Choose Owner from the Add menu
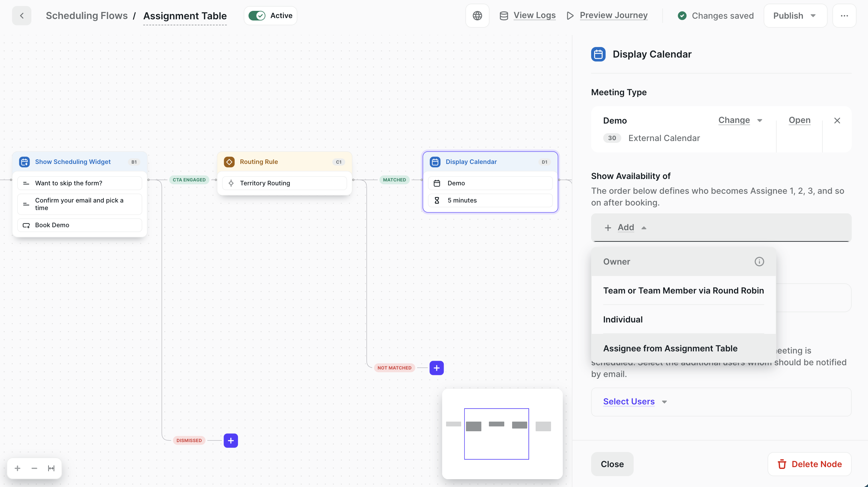868x487 pixels. tap(683, 262)
